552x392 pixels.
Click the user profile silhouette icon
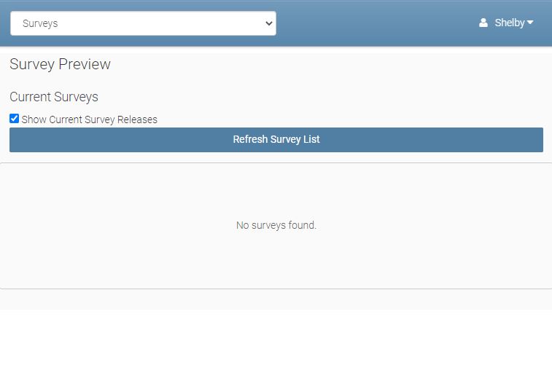click(483, 23)
